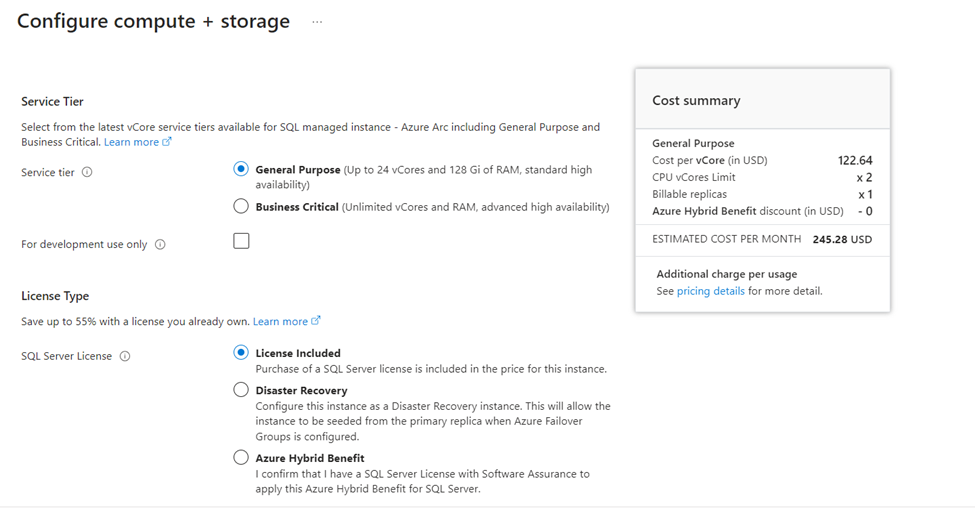Viewport: 975px width, 508px height.
Task: Click the Additional charge per usage text
Action: tap(727, 274)
